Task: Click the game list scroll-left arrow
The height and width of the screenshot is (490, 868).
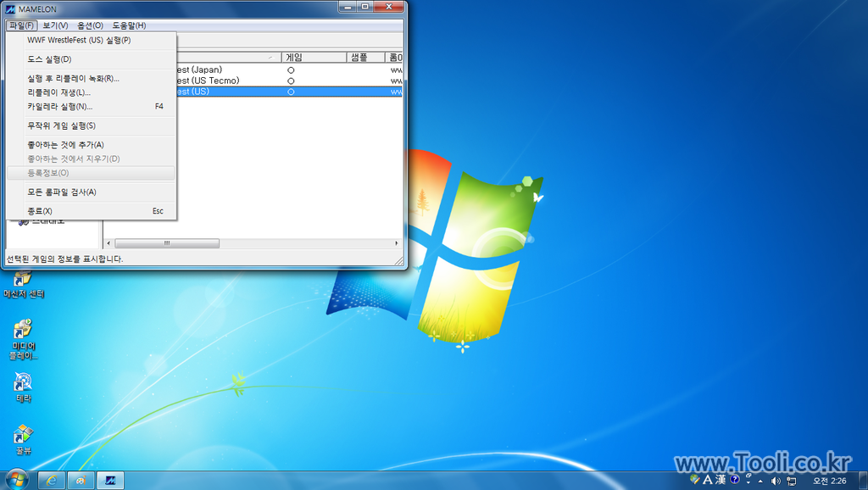Action: [108, 243]
